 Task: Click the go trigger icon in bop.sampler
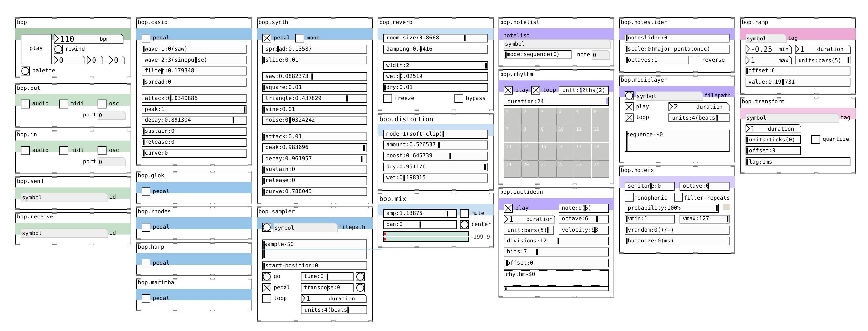click(x=267, y=276)
